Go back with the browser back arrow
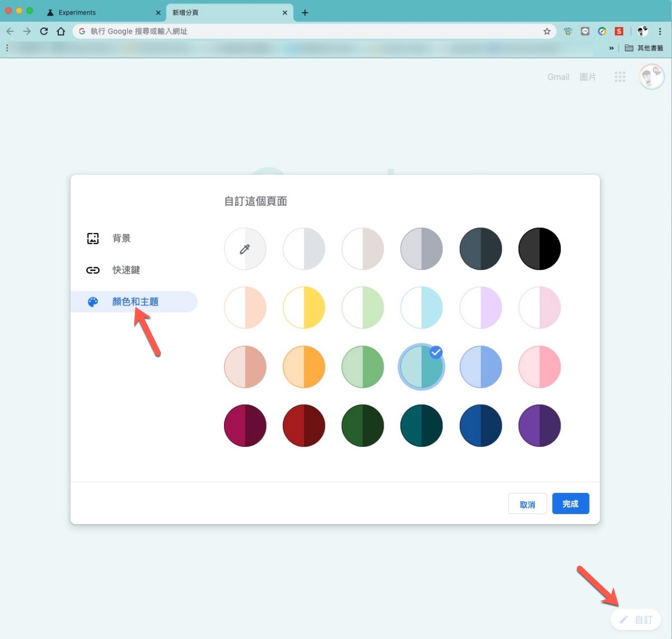672x639 pixels. [10, 31]
